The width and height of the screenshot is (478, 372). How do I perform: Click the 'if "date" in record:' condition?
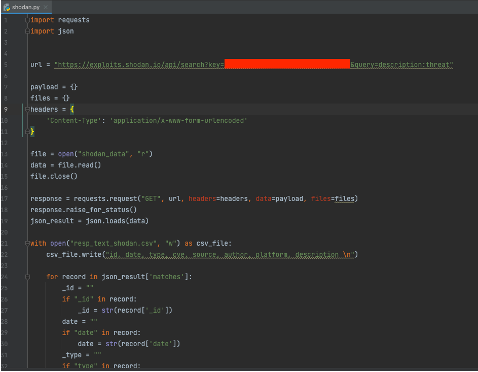pos(101,333)
